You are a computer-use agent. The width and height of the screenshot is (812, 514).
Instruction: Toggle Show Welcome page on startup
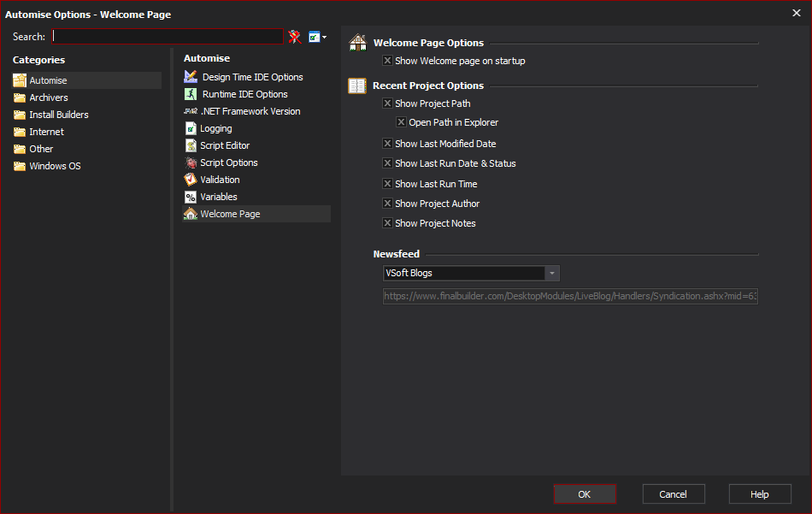387,60
